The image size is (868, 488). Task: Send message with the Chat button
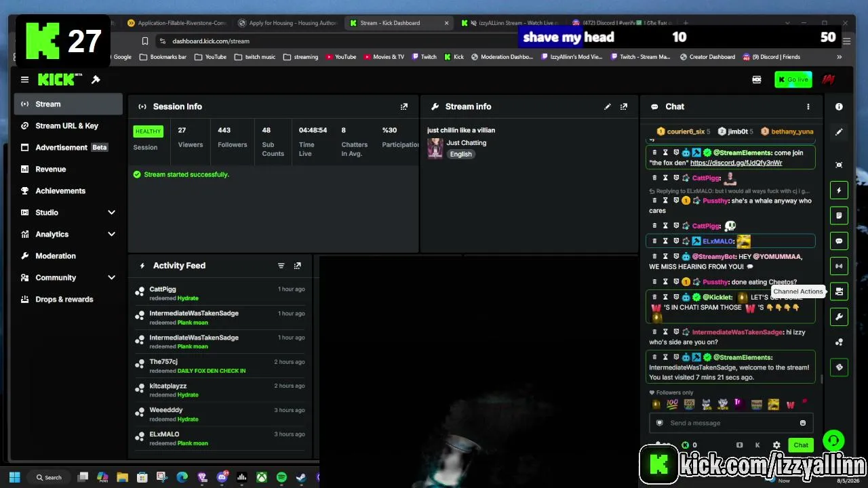click(801, 445)
